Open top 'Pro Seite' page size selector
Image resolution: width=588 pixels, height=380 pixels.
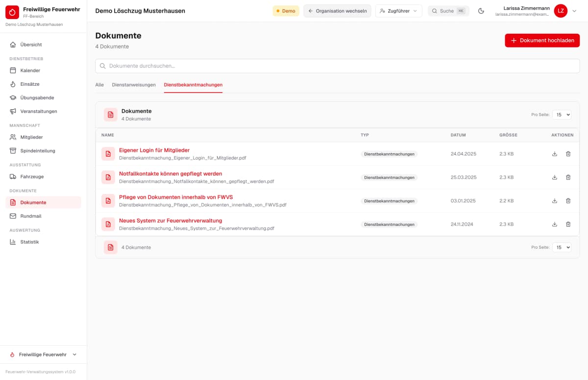562,115
